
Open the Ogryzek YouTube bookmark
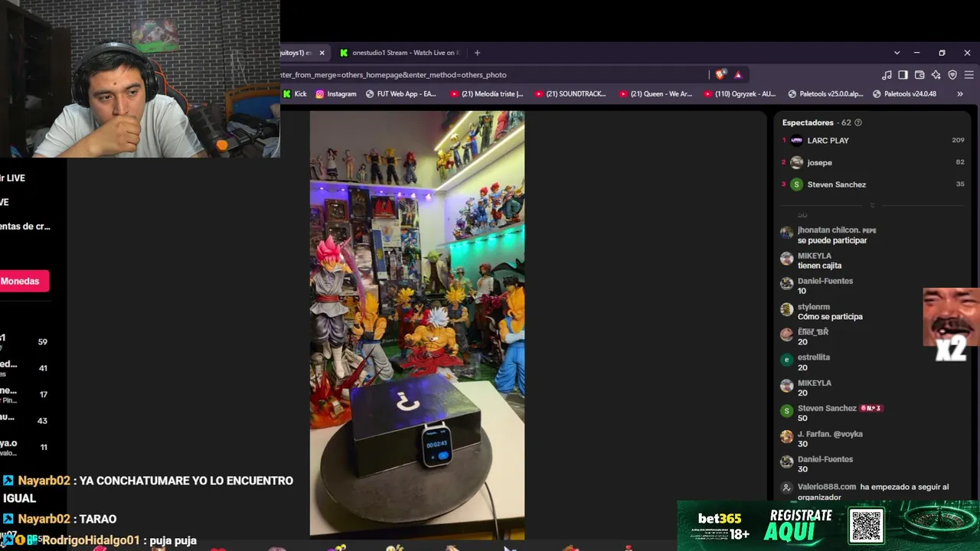point(740,94)
